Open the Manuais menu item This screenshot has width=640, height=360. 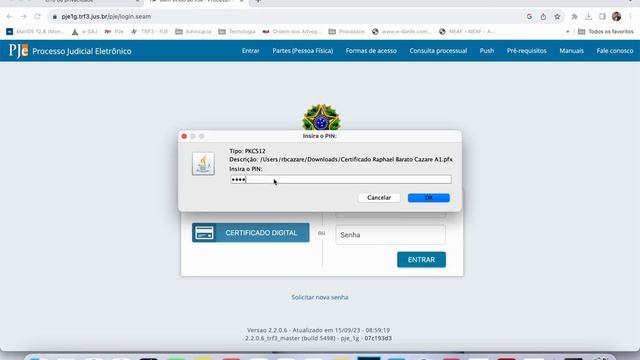coord(571,51)
